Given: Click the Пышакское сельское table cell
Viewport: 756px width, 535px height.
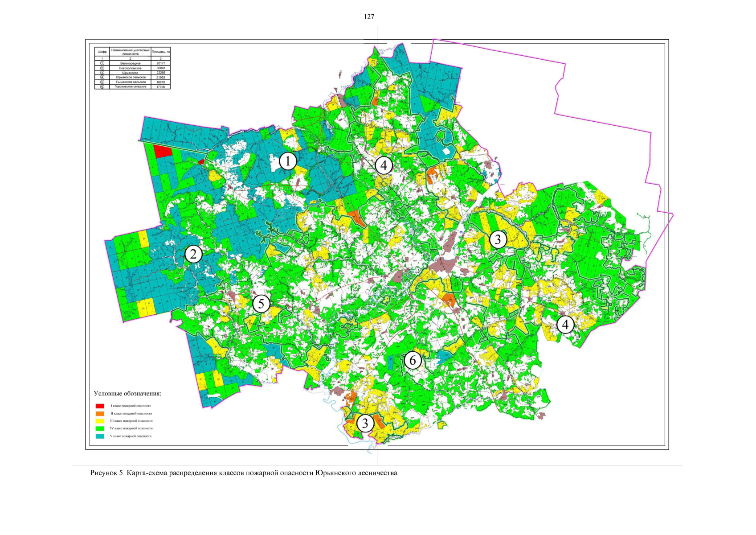Looking at the screenshot, I should 130,82.
